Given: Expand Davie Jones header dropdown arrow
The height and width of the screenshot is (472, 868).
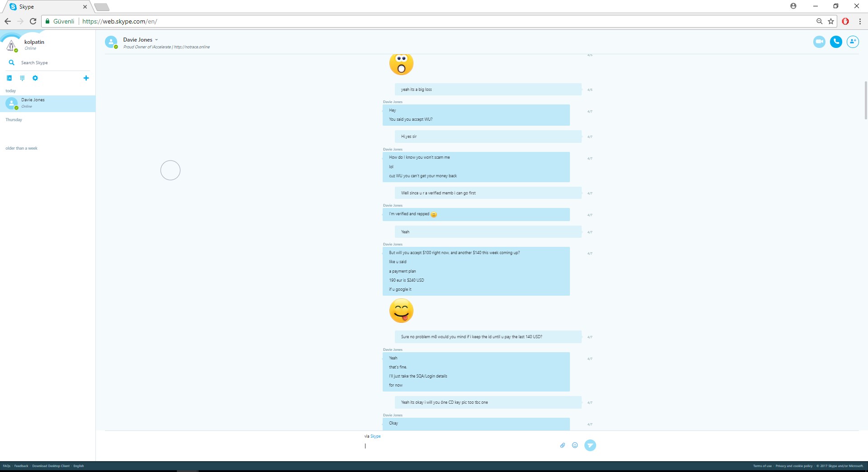Looking at the screenshot, I should tap(157, 40).
